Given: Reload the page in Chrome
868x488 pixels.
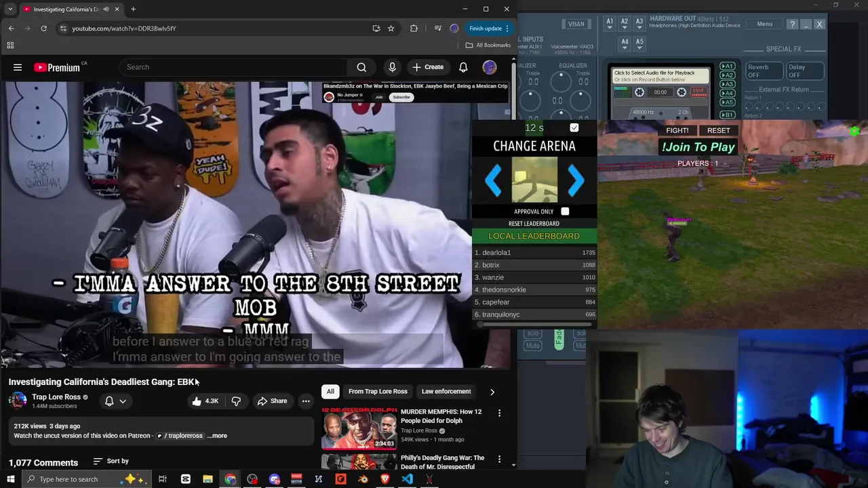Looking at the screenshot, I should pyautogui.click(x=43, y=28).
